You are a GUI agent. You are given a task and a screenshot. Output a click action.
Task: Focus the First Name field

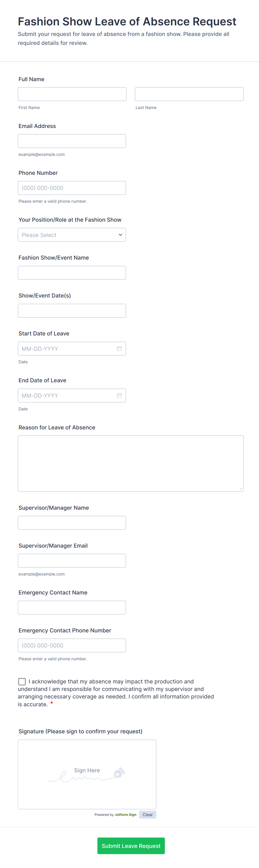[x=72, y=94]
